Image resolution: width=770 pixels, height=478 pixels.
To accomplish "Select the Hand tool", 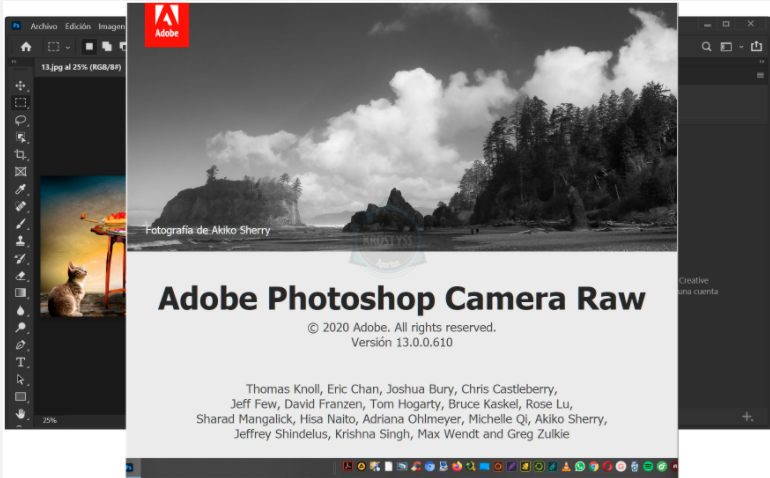I will (x=20, y=414).
